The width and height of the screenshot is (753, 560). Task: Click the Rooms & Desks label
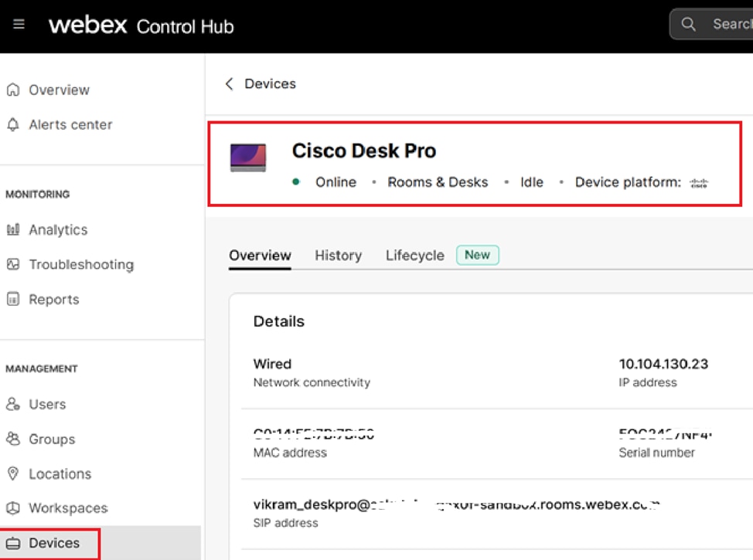pos(438,182)
